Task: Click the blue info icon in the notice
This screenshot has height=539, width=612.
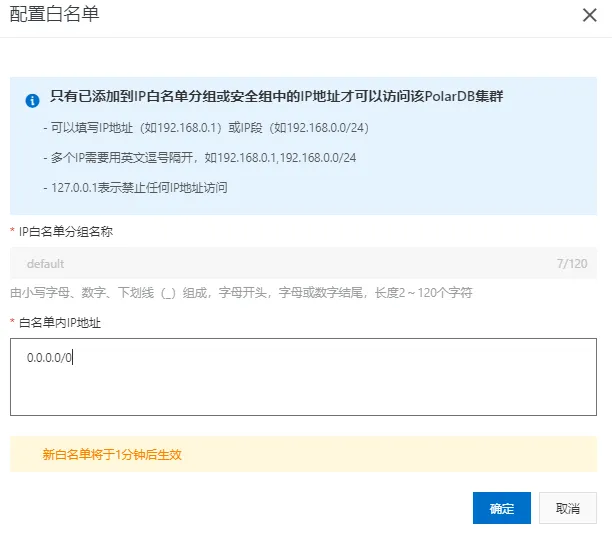Action: click(32, 99)
